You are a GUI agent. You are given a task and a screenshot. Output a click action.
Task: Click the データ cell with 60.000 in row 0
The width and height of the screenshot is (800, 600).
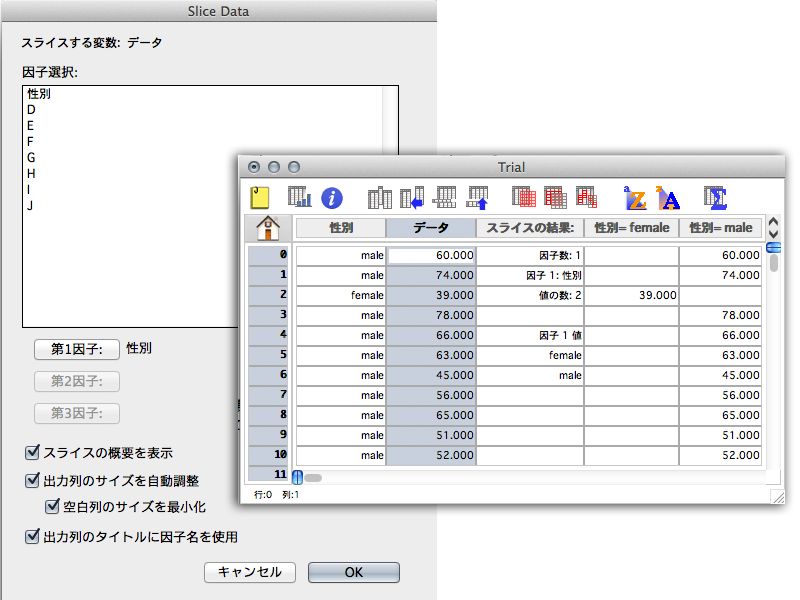(x=431, y=255)
